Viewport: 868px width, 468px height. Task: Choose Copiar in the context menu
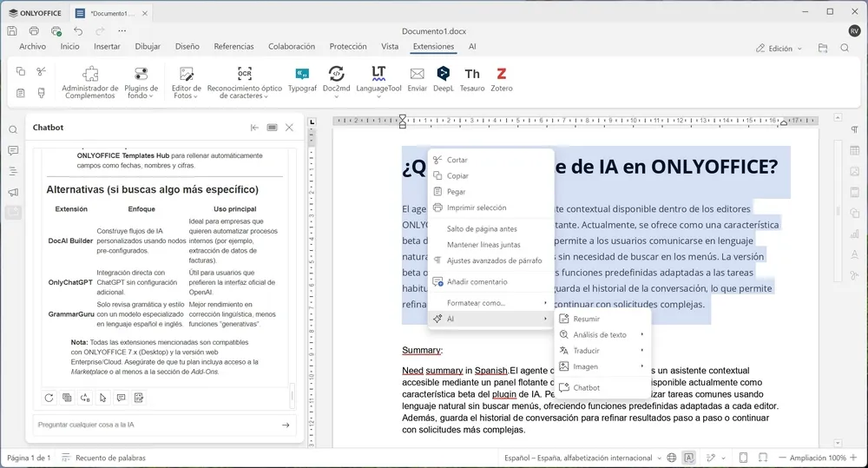491,175
